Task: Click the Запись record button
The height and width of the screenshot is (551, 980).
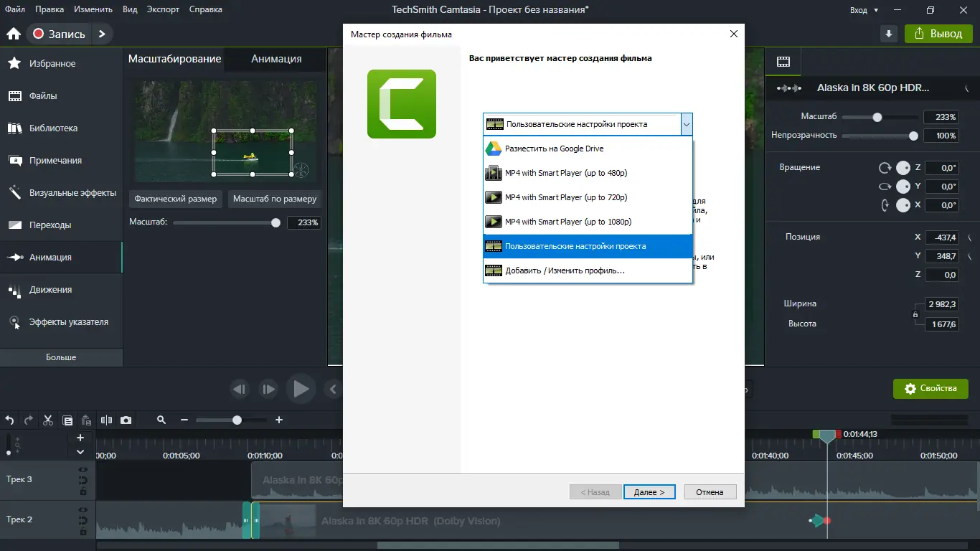Action: (x=60, y=34)
